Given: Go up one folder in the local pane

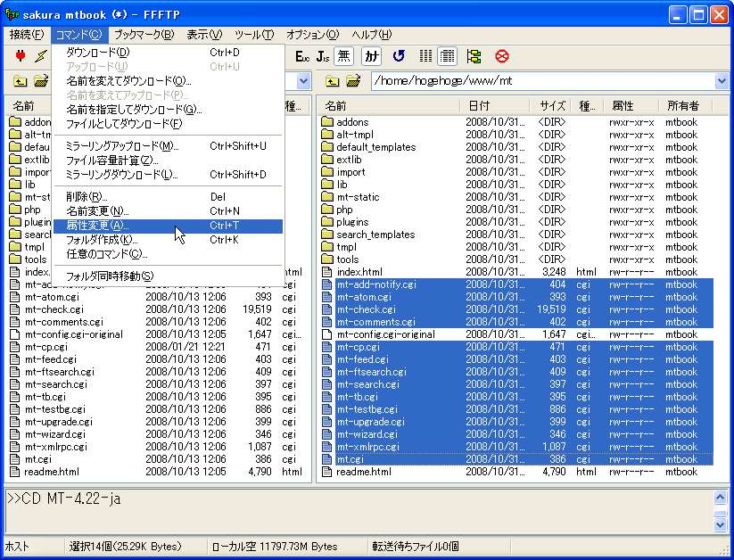Looking at the screenshot, I should [x=21, y=81].
